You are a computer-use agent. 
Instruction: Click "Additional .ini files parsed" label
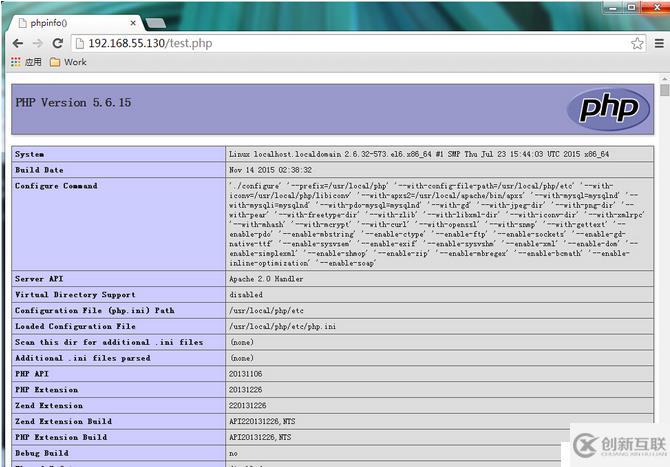click(82, 358)
